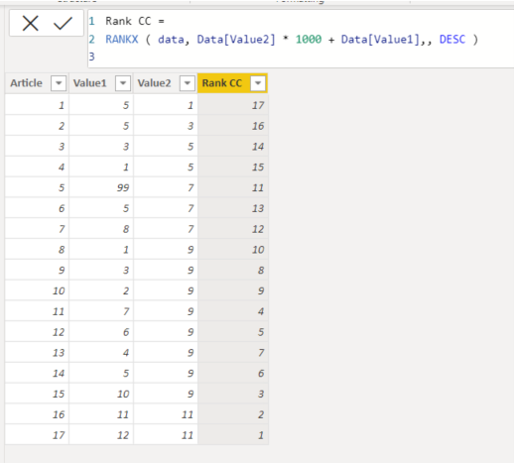Viewport: 514px width, 463px height.
Task: Click the 'Rank CC =' line in formula bar
Action: (135, 21)
